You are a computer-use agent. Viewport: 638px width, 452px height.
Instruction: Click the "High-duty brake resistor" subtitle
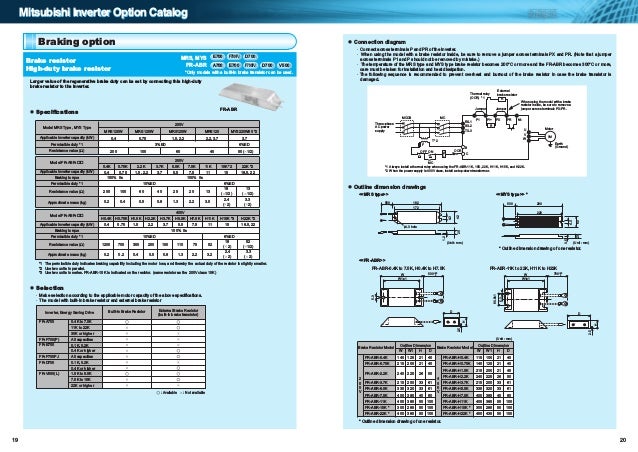click(68, 68)
